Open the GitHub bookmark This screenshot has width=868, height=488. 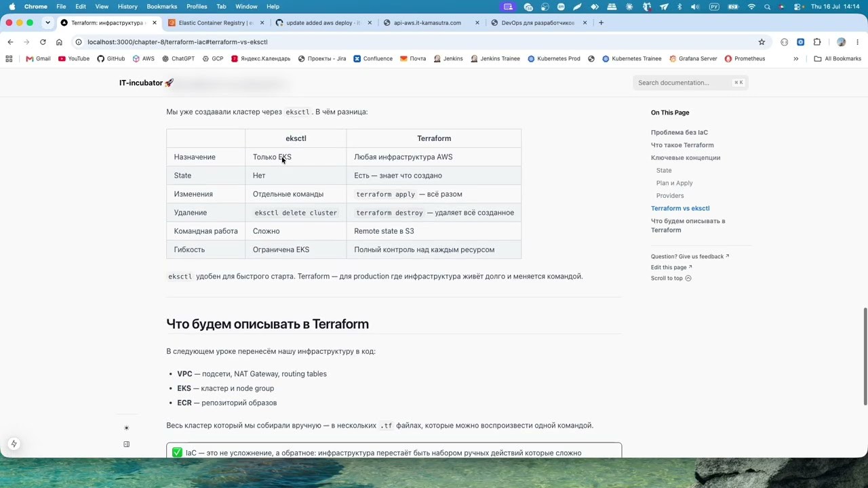pos(111,59)
